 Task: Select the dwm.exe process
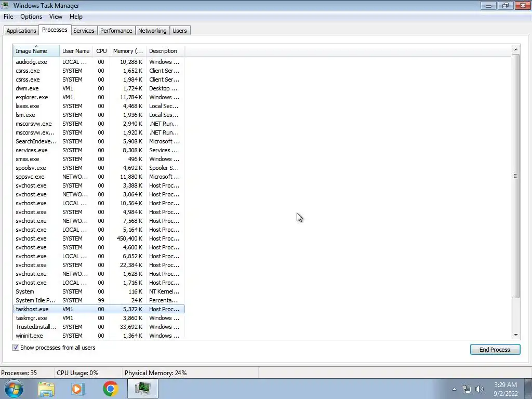tap(99, 88)
